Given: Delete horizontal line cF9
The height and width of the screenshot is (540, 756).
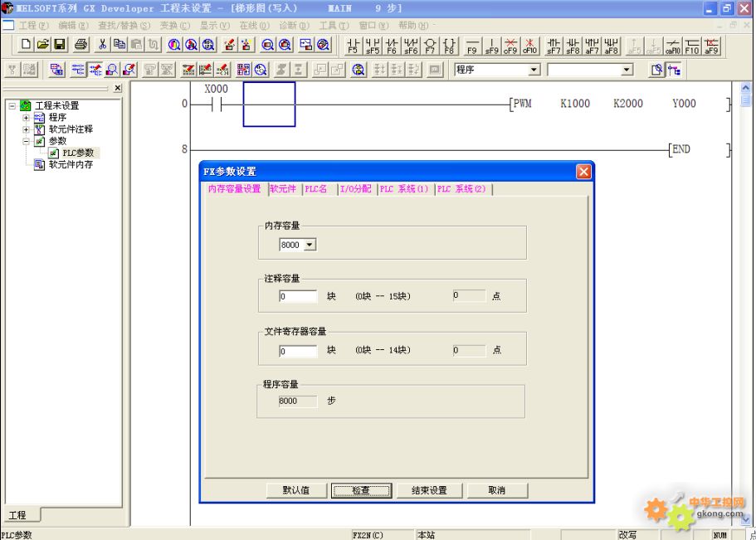Looking at the screenshot, I should pos(510,46).
